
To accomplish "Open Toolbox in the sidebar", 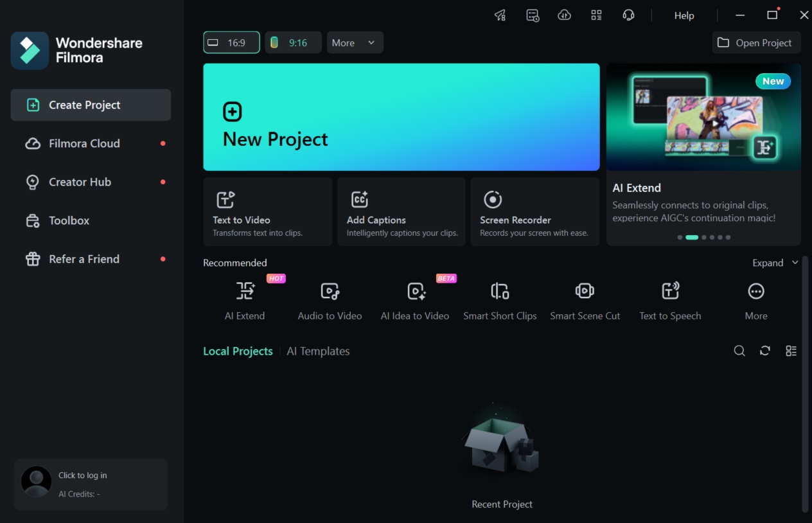I will click(x=69, y=220).
